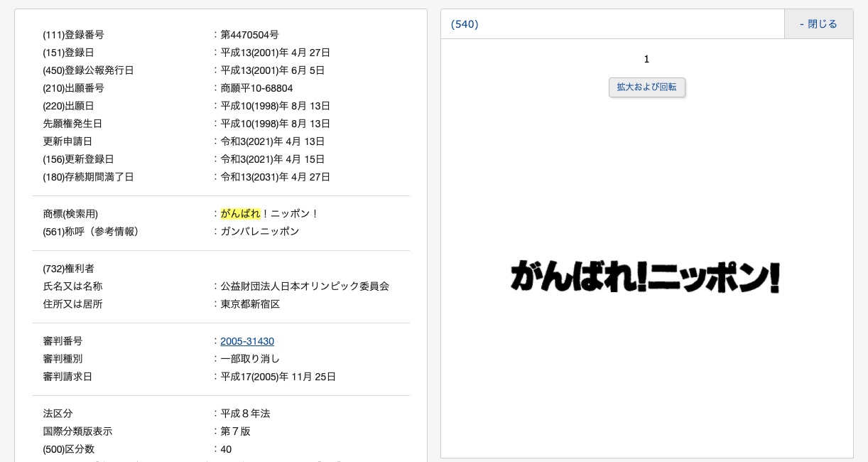Click the highlighted がんばれ search term
Viewport: 868px width, 462px height.
click(240, 214)
